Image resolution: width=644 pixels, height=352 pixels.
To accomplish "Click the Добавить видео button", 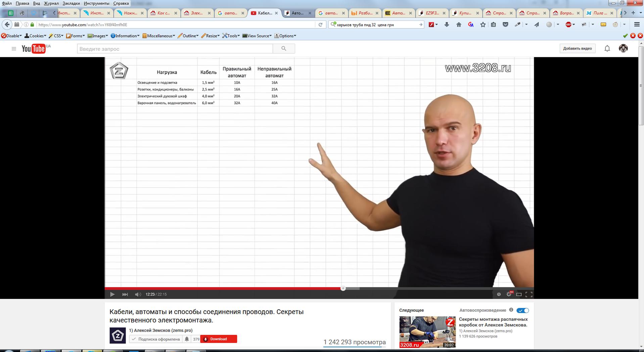I will coord(577,48).
